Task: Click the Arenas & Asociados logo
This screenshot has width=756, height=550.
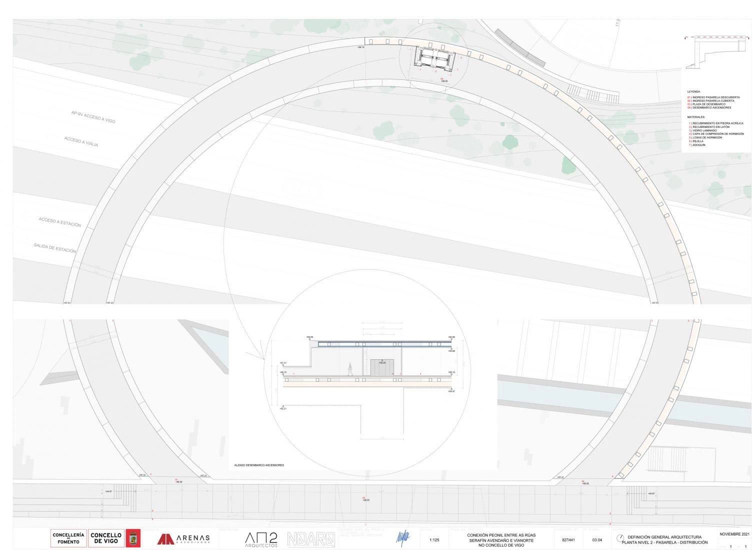Action: [183, 539]
